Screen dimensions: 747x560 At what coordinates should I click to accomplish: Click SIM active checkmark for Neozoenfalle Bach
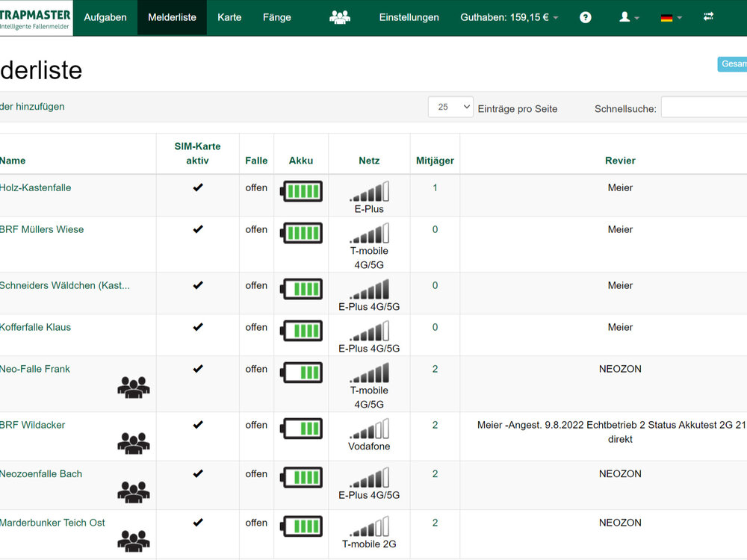(198, 474)
